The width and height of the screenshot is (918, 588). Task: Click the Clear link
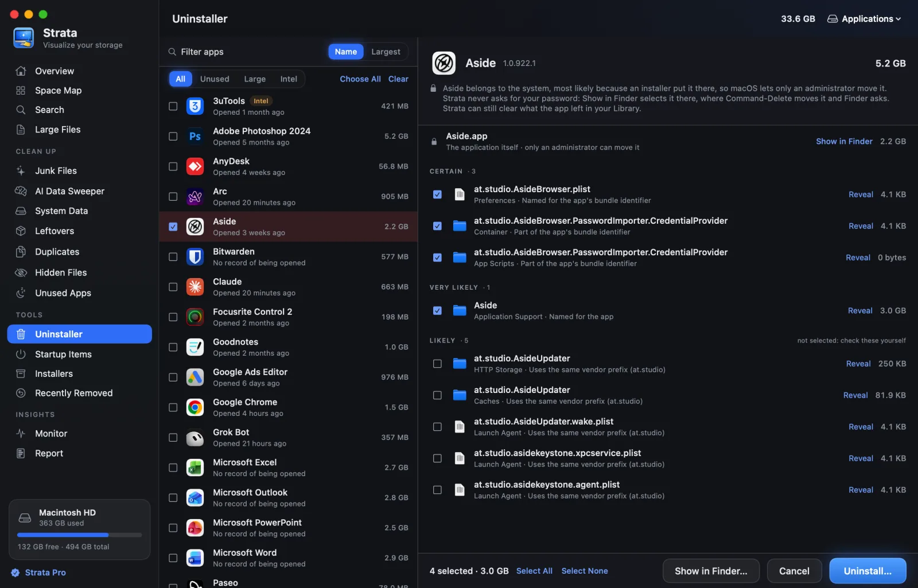[x=398, y=79]
